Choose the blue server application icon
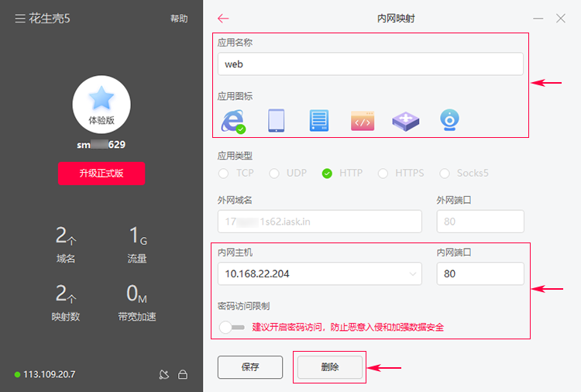This screenshot has width=581, height=392. (319, 120)
